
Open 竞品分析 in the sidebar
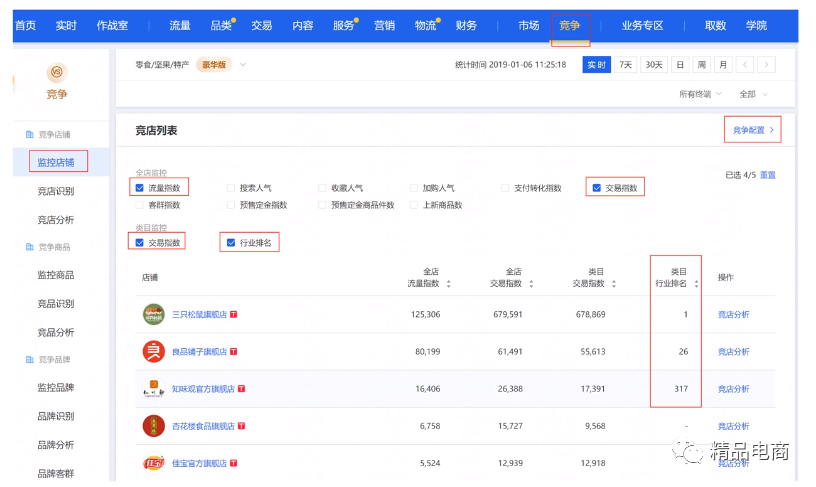pos(56,332)
